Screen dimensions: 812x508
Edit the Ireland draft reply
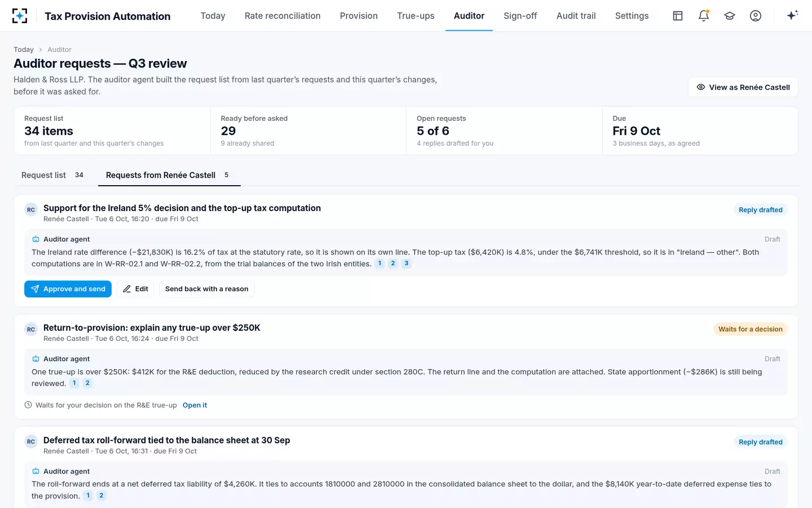tap(135, 289)
